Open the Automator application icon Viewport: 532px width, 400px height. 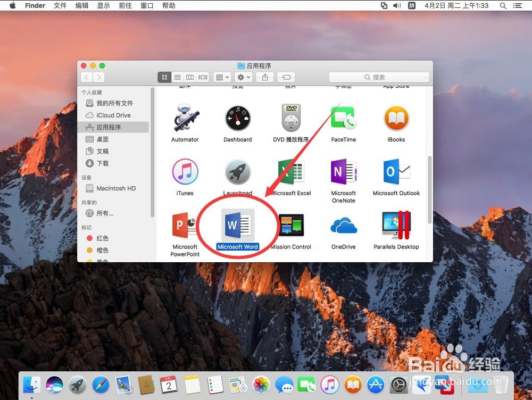click(185, 118)
